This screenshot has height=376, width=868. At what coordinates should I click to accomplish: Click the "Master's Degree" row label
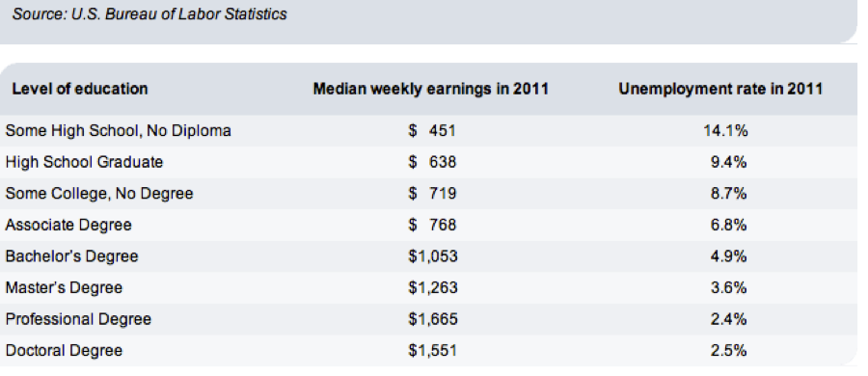(64, 288)
